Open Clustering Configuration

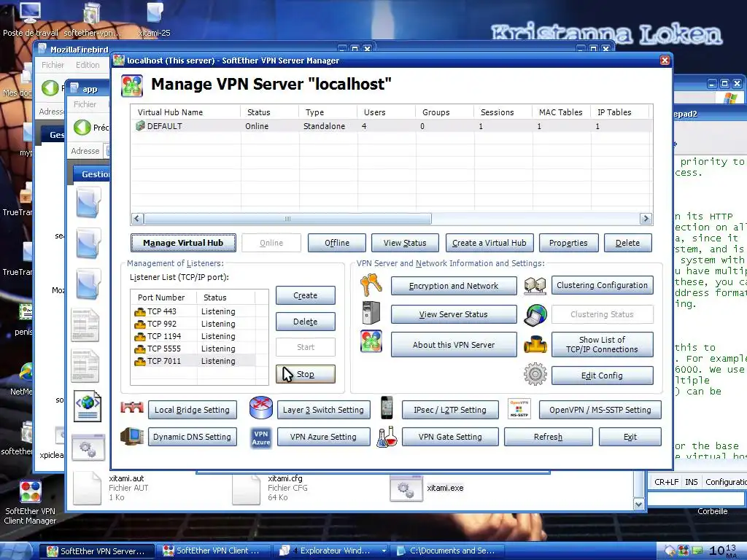pos(602,285)
